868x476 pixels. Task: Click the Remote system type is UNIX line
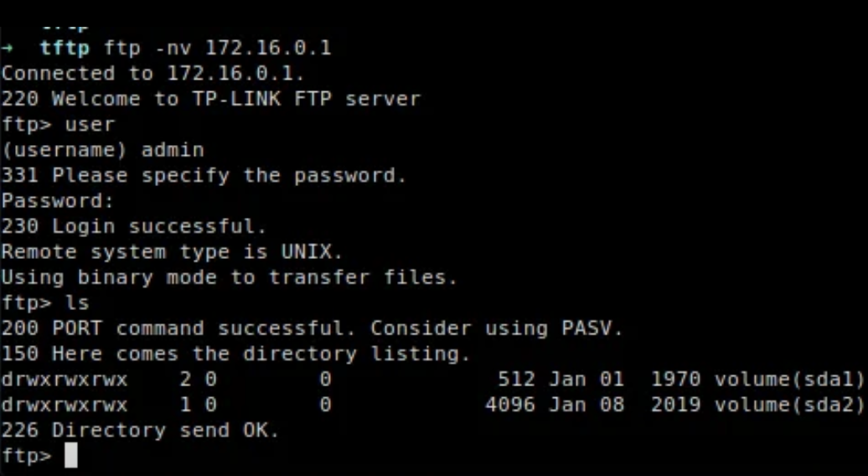[x=172, y=252]
